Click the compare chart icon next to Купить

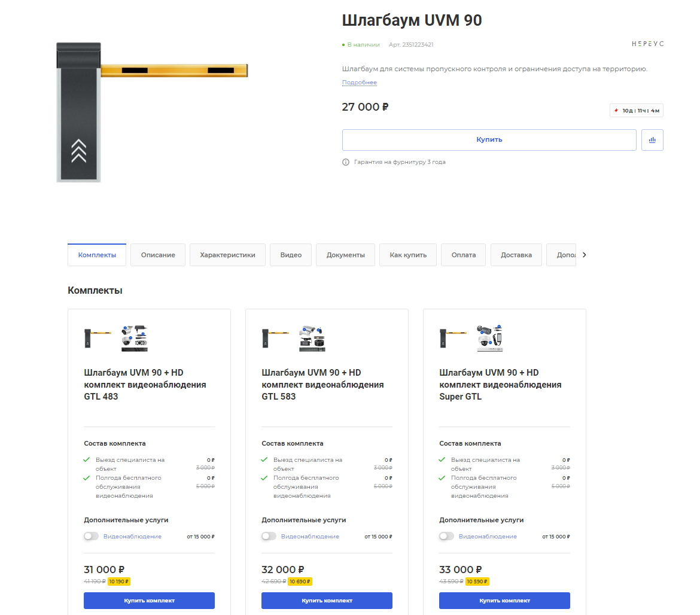(652, 140)
